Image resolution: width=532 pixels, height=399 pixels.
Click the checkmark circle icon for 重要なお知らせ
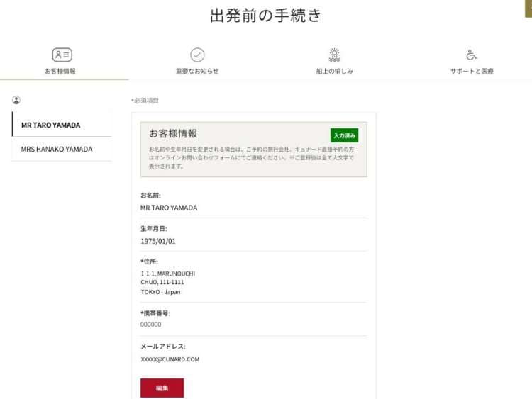[x=197, y=55]
